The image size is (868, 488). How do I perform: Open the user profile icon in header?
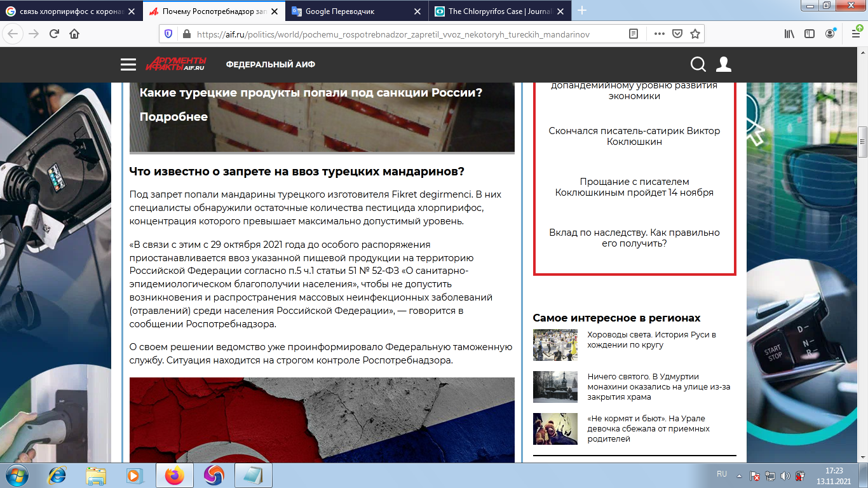(x=723, y=64)
